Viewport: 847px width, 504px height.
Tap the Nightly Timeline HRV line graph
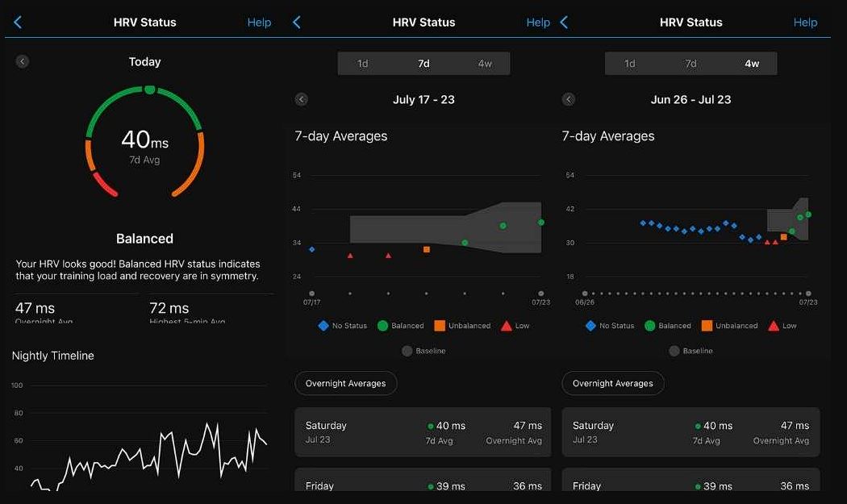149,456
